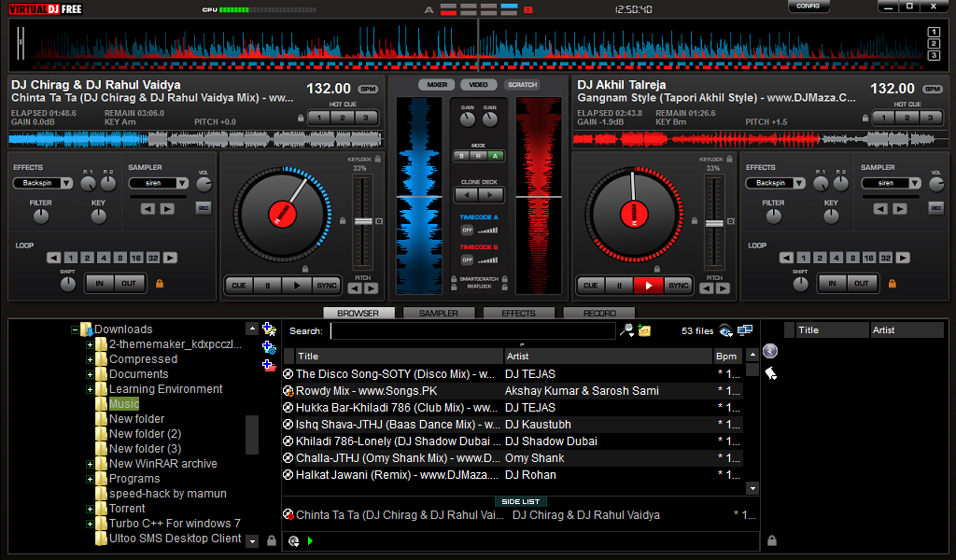Toggle right deck loop lock icon
Screen dimensions: 956x560
(892, 284)
